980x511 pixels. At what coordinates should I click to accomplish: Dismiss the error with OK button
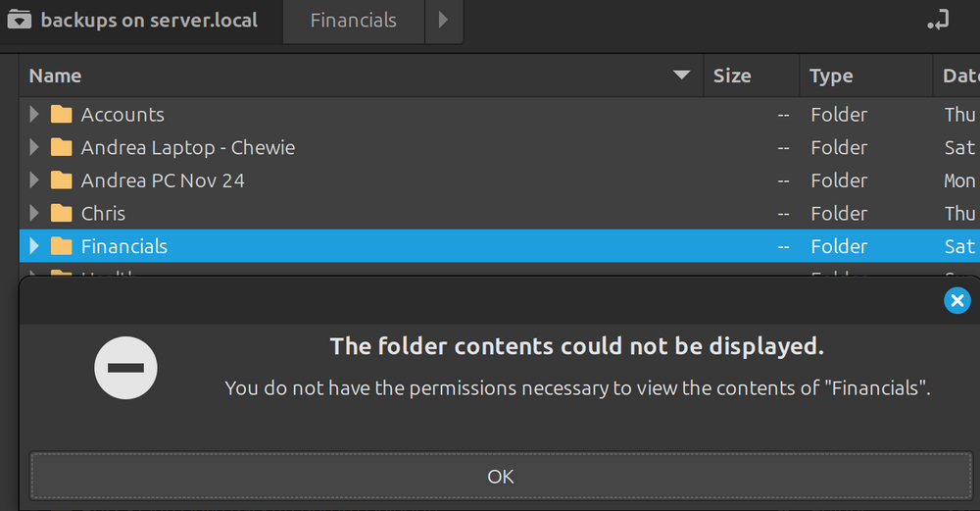pos(501,476)
